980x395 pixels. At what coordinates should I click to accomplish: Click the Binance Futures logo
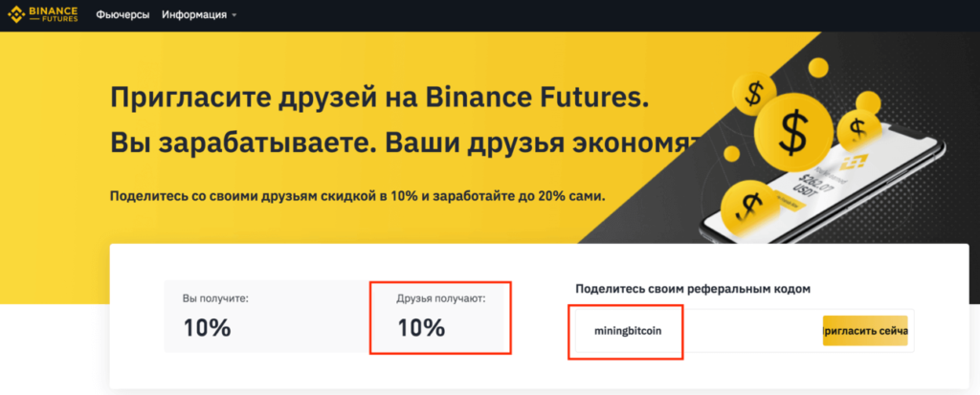pyautogui.click(x=43, y=14)
